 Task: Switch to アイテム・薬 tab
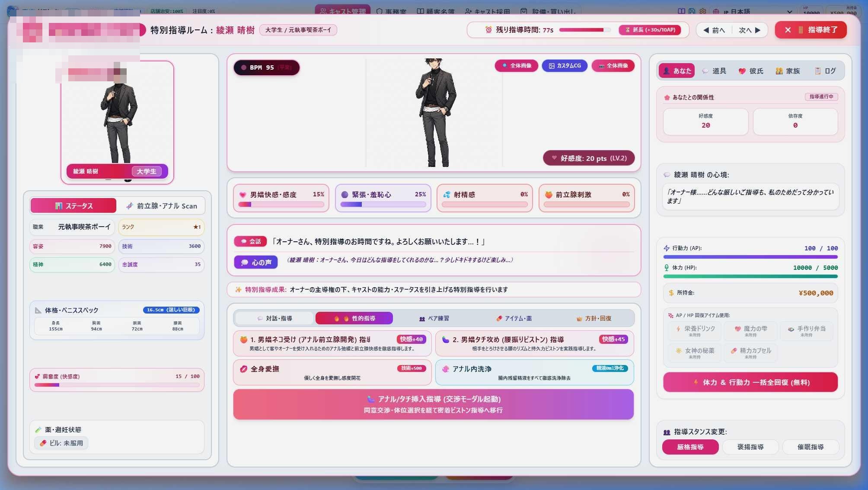pyautogui.click(x=514, y=318)
